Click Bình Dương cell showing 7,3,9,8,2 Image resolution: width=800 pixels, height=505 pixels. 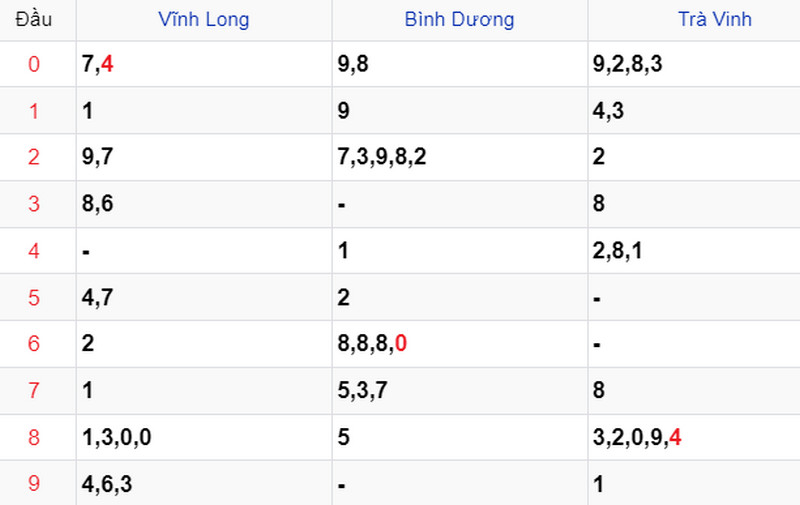coord(460,157)
